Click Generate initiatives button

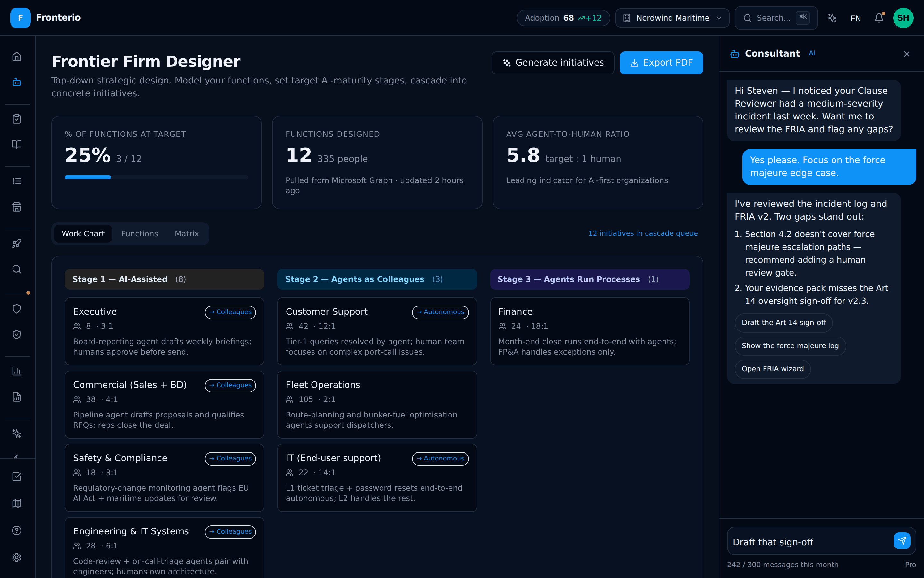pyautogui.click(x=553, y=63)
